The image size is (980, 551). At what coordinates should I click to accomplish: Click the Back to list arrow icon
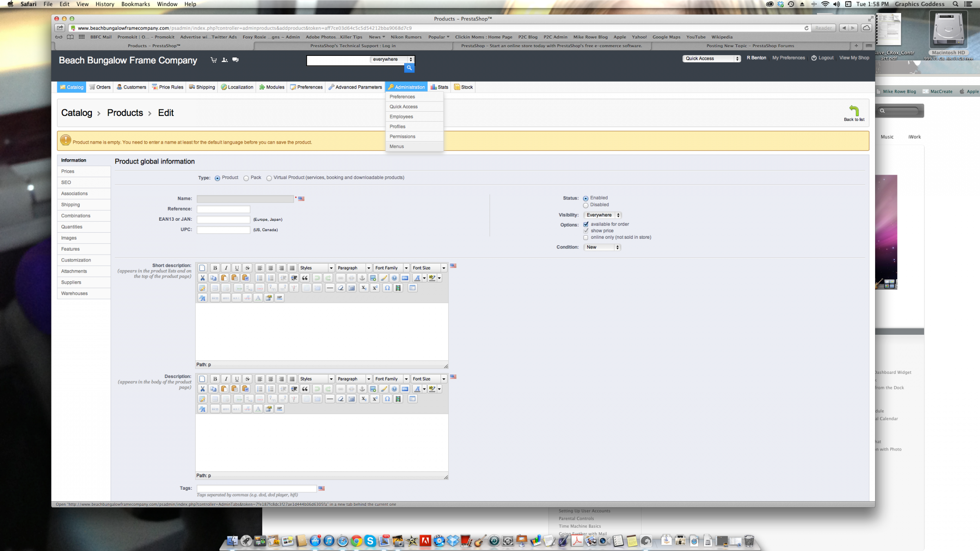tap(854, 110)
